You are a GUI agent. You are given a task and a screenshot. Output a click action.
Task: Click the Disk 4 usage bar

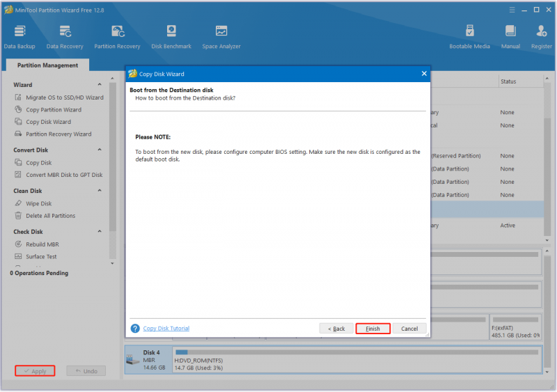pyautogui.click(x=357, y=352)
